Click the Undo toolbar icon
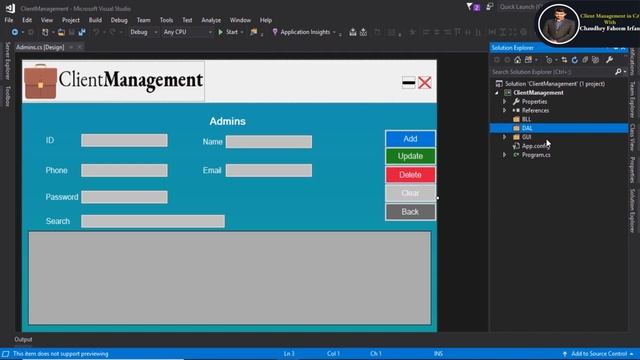This screenshot has width=640, height=360. tap(96, 32)
